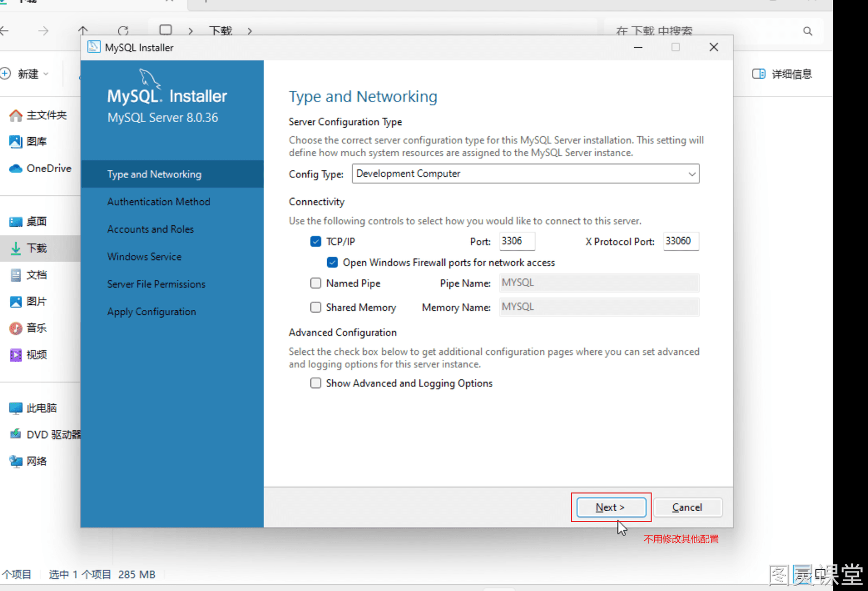Go up one folder level in Explorer
868x591 pixels.
pos(83,31)
